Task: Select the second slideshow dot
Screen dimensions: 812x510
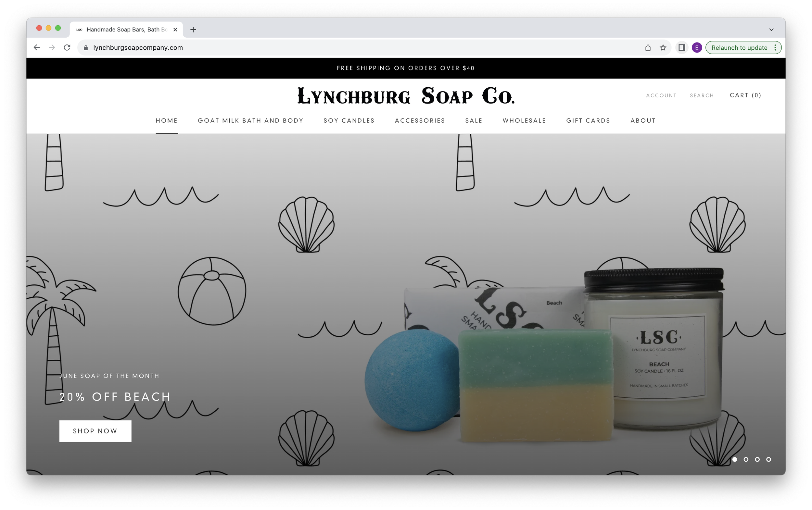Action: pos(746,459)
